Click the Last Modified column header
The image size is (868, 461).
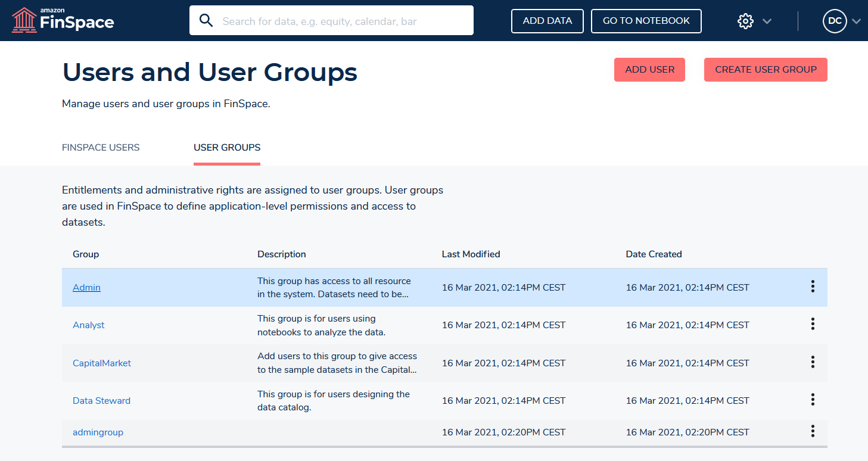click(x=471, y=254)
